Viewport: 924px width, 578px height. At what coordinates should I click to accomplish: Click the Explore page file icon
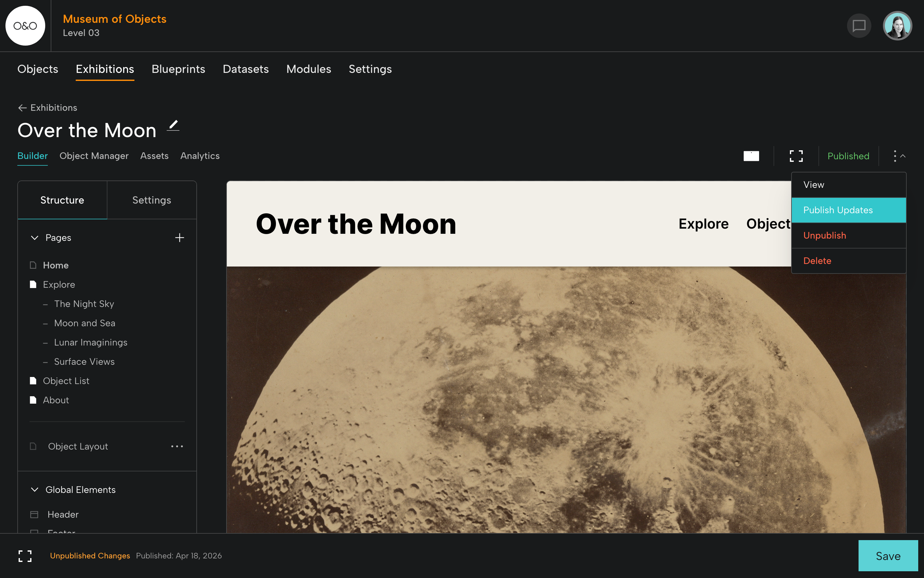tap(33, 285)
